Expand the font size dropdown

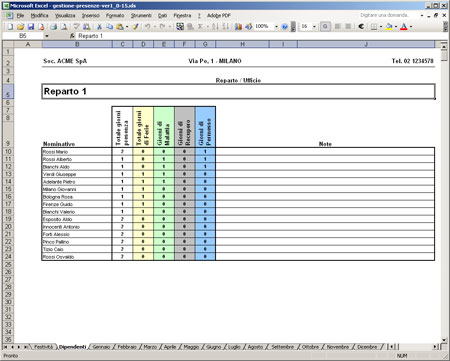click(x=314, y=27)
